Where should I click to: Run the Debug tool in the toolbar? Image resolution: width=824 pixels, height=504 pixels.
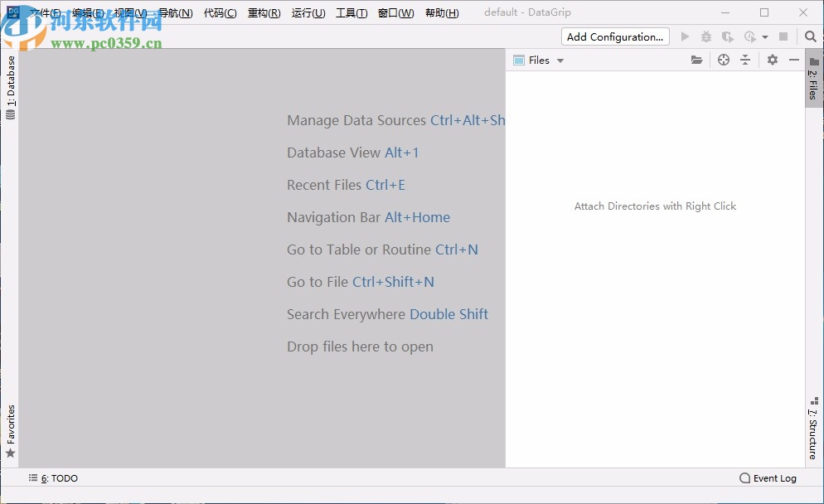[705, 36]
